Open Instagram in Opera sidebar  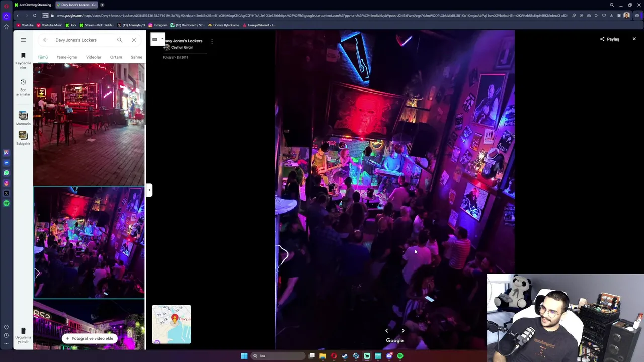coord(6,183)
